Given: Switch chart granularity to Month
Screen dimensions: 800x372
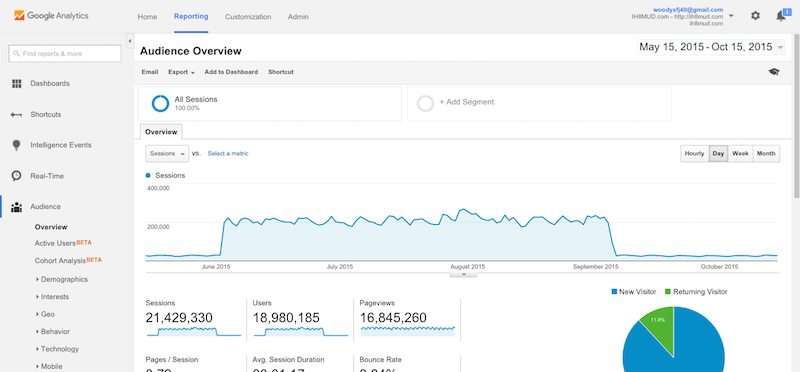Looking at the screenshot, I should [766, 154].
